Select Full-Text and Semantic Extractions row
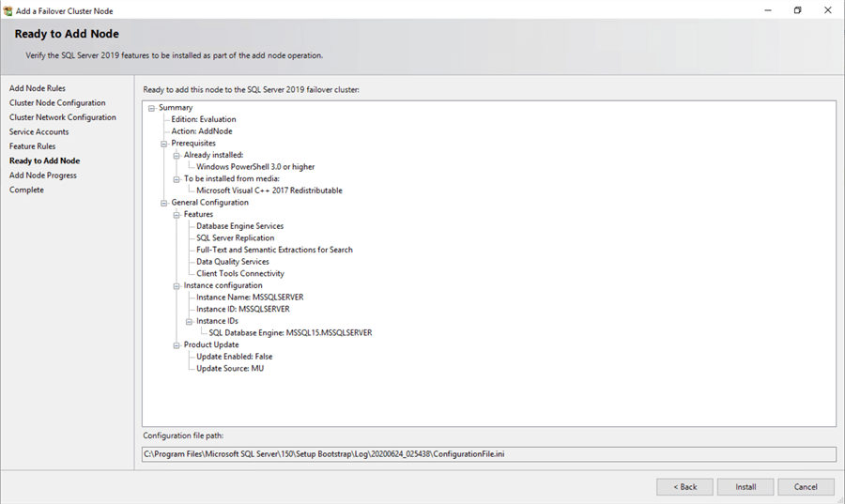The height and width of the screenshot is (504, 845). (x=274, y=250)
